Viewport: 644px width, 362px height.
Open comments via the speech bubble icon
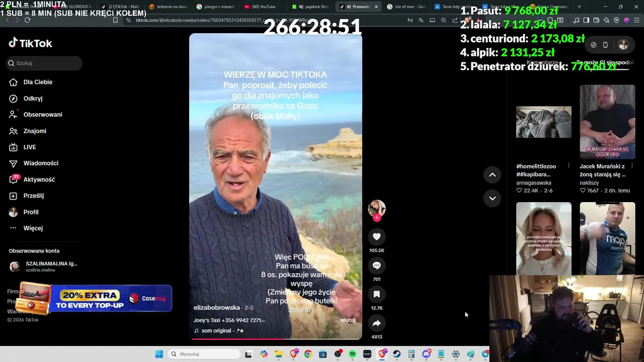(x=376, y=265)
